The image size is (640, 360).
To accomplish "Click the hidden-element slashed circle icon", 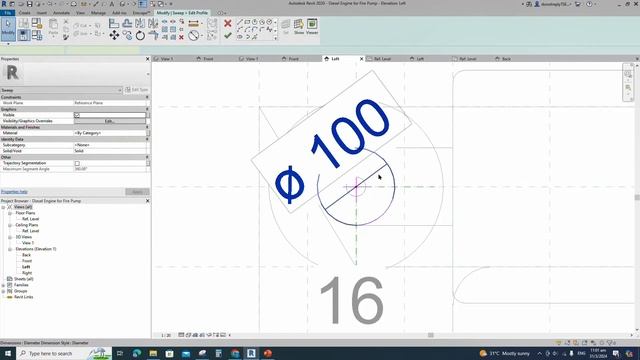I will click(193, 36).
